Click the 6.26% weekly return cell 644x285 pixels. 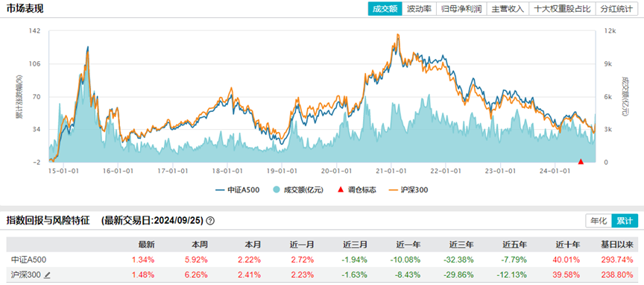pos(197,275)
